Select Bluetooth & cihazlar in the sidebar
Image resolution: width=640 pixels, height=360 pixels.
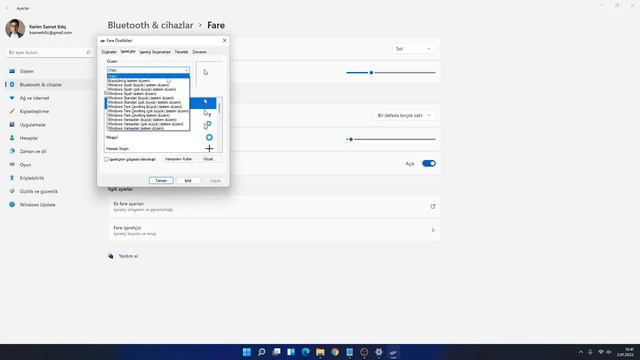(x=49, y=84)
